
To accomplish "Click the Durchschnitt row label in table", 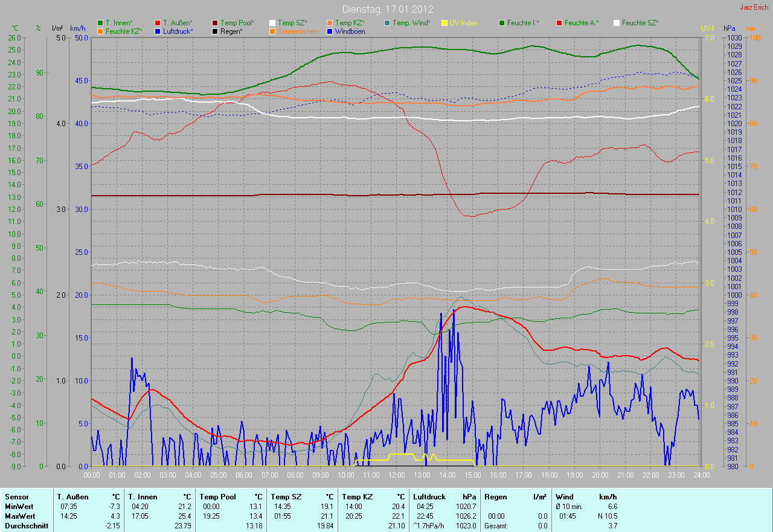I will pyautogui.click(x=26, y=526).
